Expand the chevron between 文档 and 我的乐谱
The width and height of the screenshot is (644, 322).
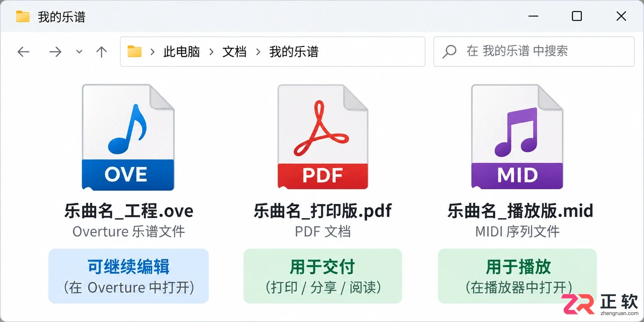[258, 52]
